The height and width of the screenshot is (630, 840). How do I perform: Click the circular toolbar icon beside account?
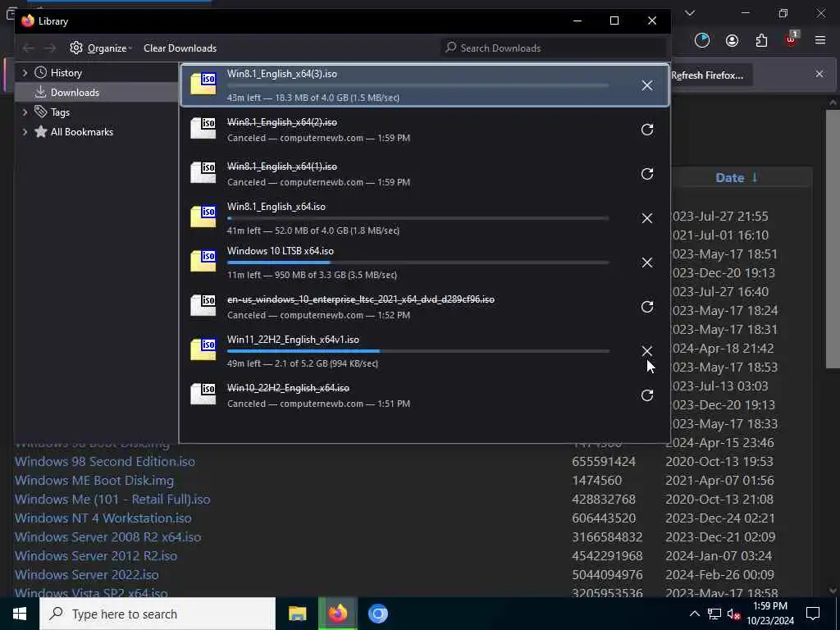point(702,41)
